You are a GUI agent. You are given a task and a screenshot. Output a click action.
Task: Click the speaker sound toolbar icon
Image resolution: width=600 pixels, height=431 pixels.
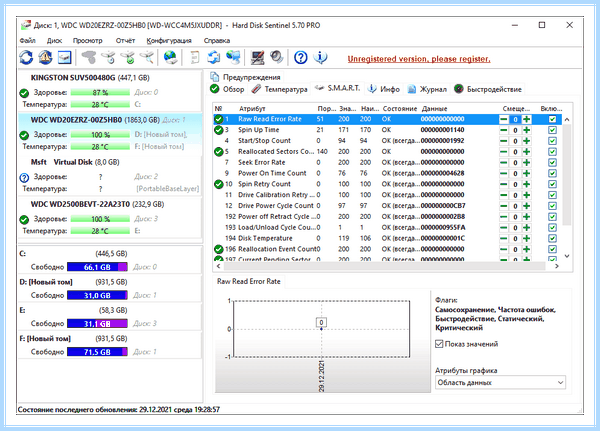coord(276,58)
